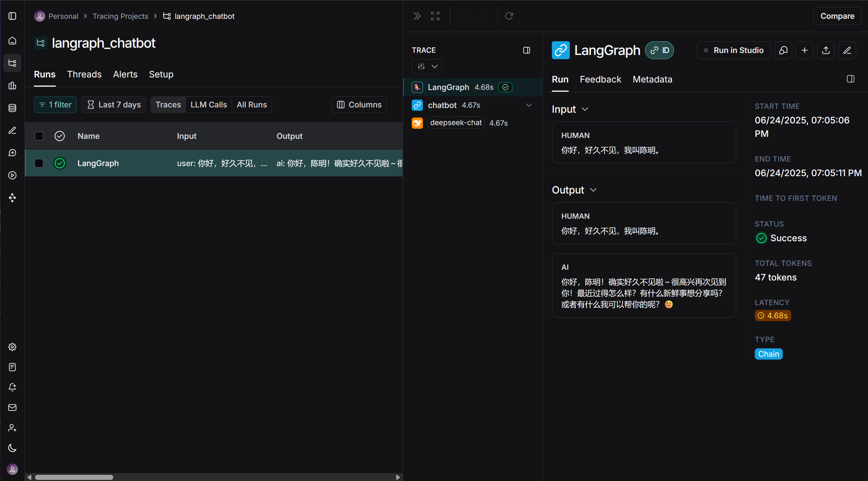
Task: Open the Alerts tab
Action: (x=125, y=74)
